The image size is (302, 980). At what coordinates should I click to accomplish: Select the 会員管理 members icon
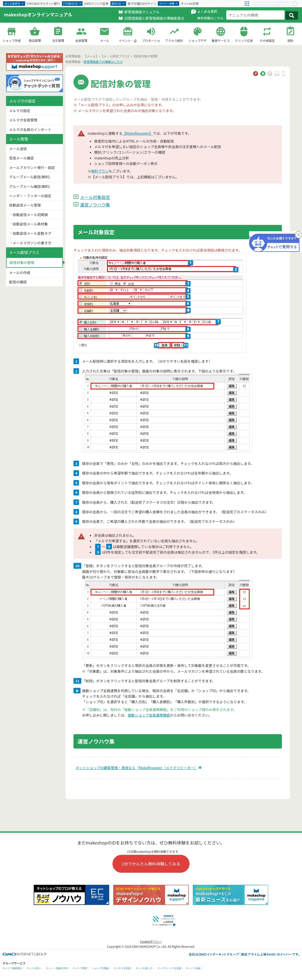coord(81,31)
